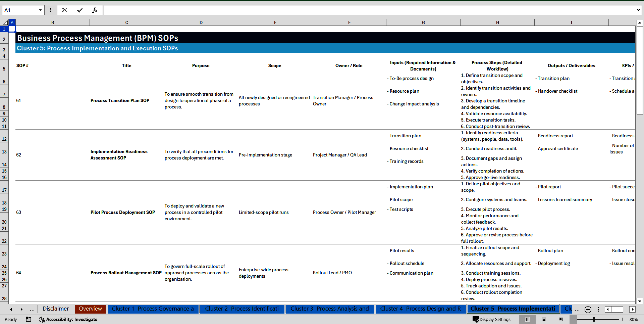
Task: Open Display Settings in status bar
Action: pos(492,319)
